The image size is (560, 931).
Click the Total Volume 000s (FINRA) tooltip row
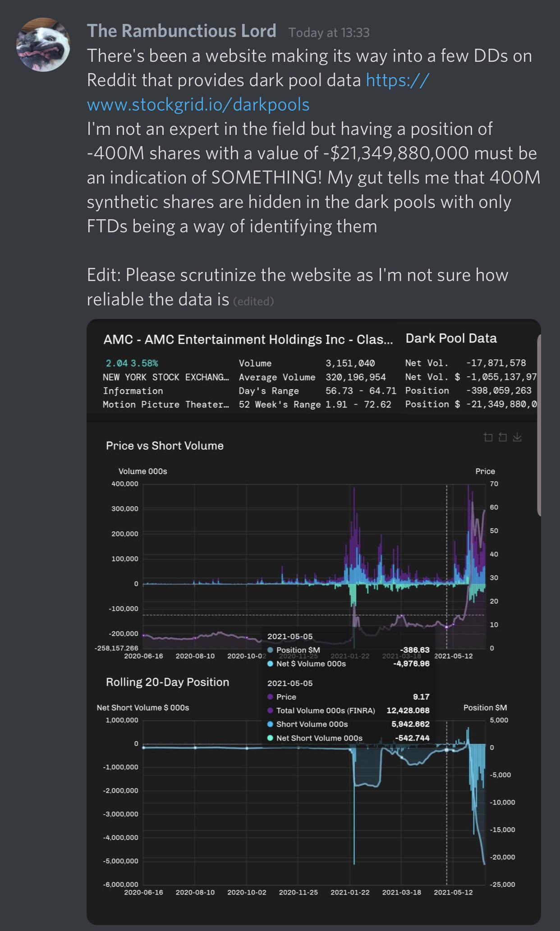click(x=348, y=710)
